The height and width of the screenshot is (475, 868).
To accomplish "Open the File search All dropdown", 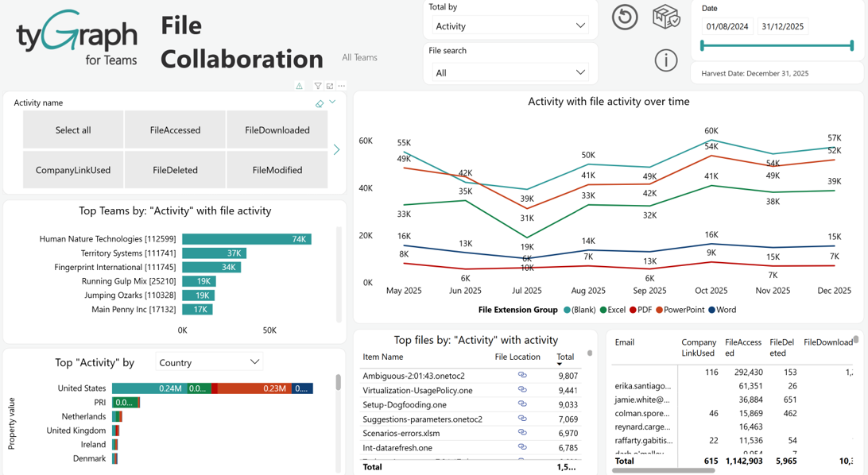I will [x=510, y=72].
